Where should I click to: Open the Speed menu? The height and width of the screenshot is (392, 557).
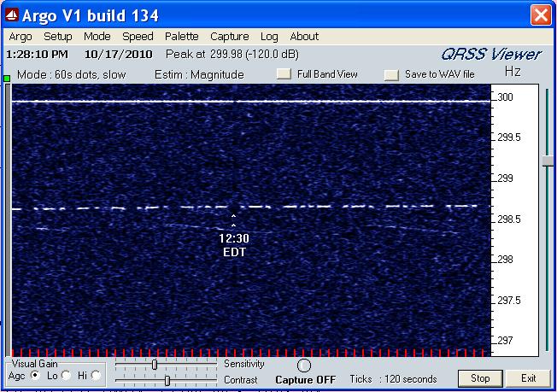[138, 37]
